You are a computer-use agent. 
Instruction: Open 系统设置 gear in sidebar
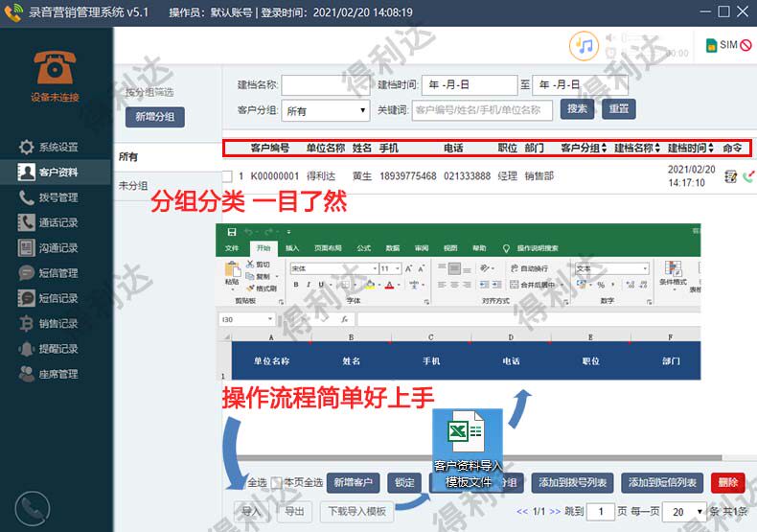pyautogui.click(x=48, y=147)
